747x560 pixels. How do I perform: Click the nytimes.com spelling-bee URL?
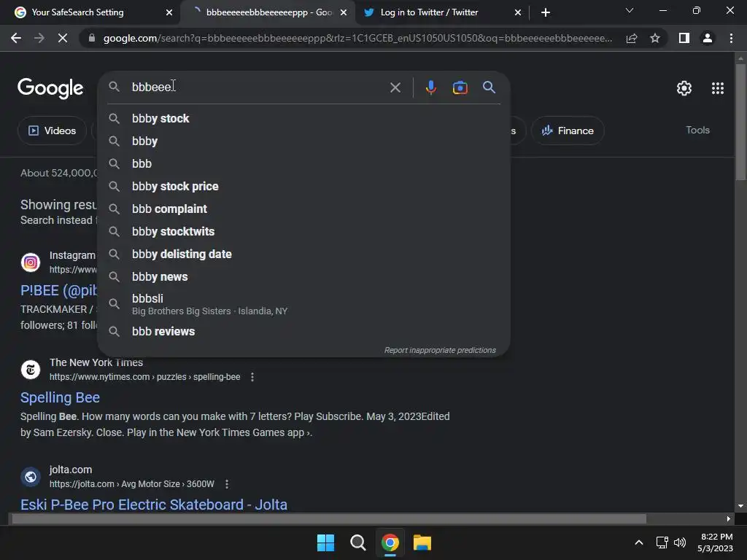[145, 377]
